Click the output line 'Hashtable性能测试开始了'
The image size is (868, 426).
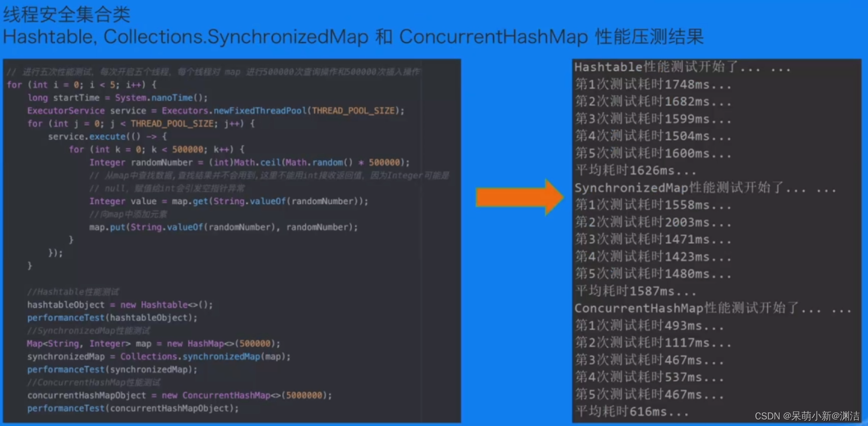point(682,67)
